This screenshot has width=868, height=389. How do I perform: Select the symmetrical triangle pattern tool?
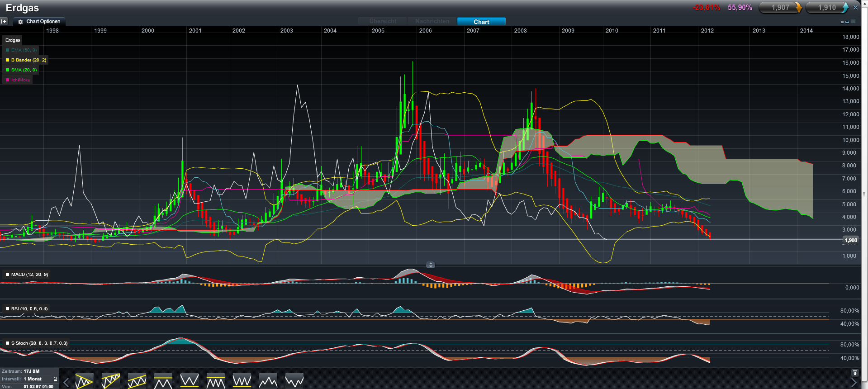[85, 381]
